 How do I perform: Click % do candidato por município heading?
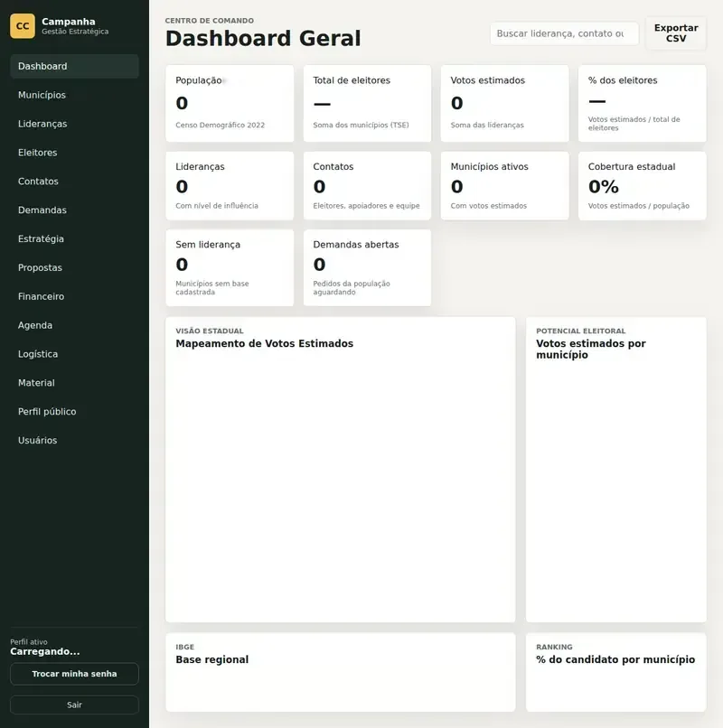pos(615,659)
